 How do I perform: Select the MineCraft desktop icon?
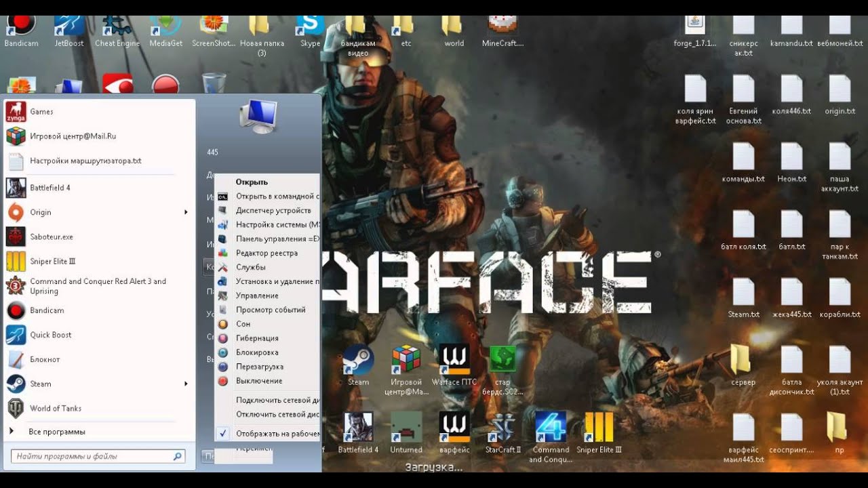click(502, 30)
